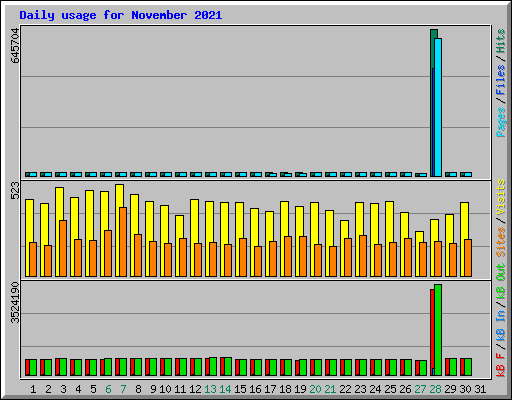Viewport: 512px width, 400px height.
Task: Click day 17 on the x-axis
Action: 270,389
